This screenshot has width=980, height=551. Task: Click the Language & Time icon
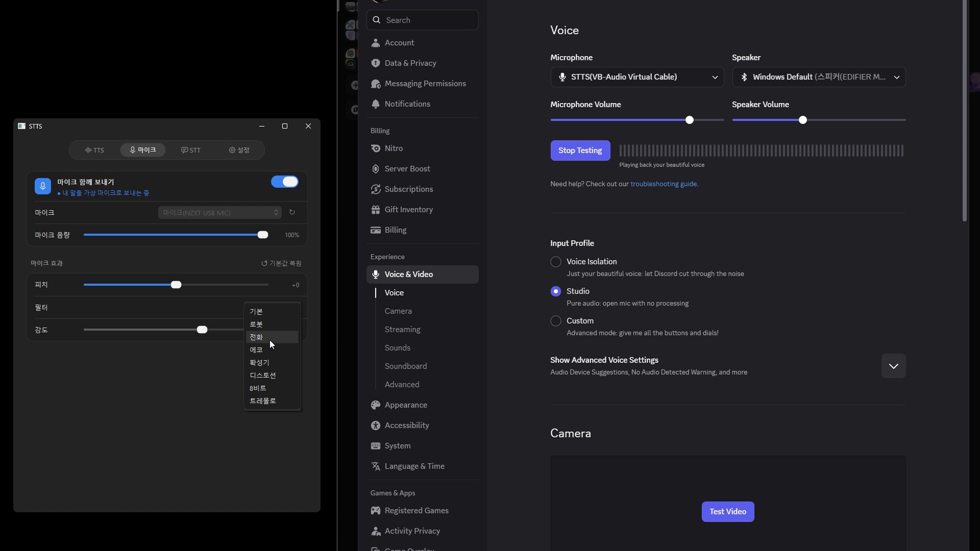click(376, 466)
